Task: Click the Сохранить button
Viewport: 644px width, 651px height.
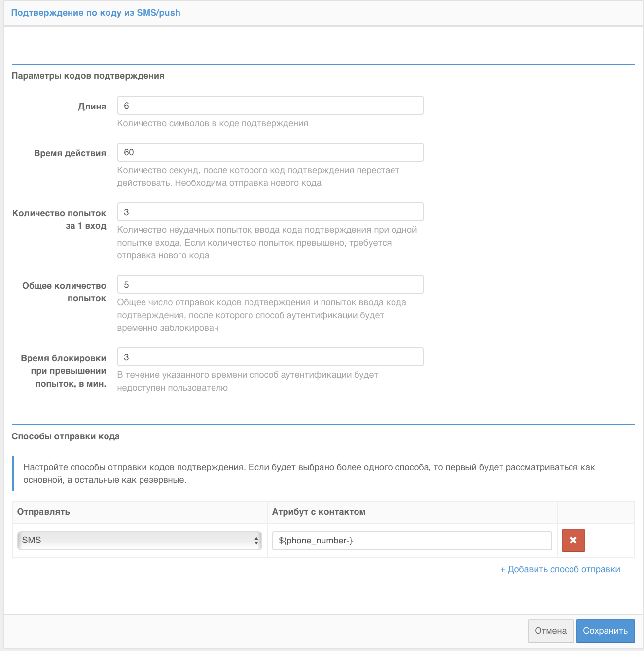Action: [x=605, y=631]
